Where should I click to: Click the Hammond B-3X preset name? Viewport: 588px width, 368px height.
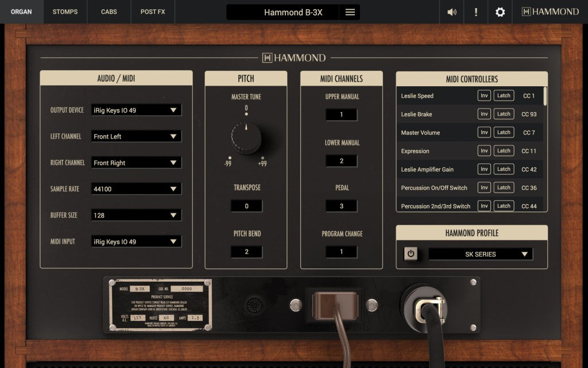(x=293, y=13)
